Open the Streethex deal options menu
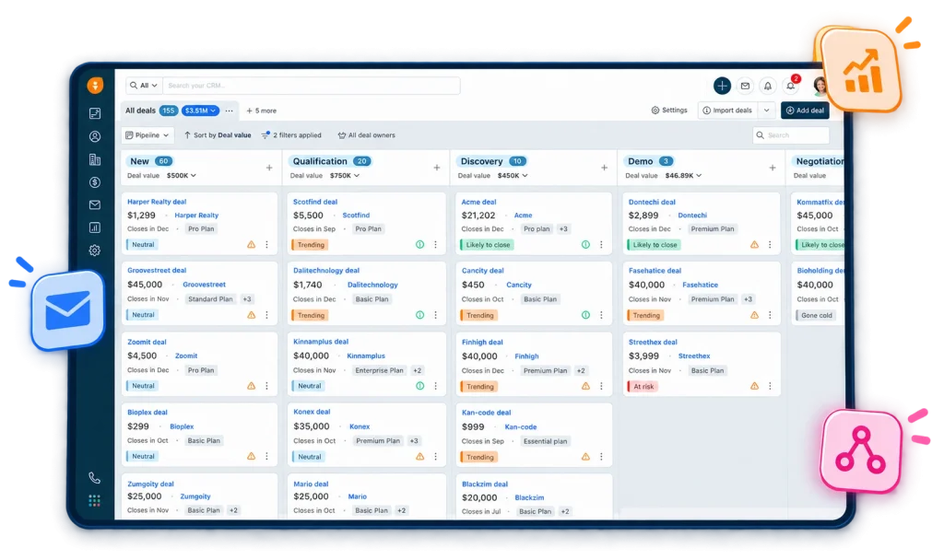The height and width of the screenshot is (560, 944). point(770,386)
